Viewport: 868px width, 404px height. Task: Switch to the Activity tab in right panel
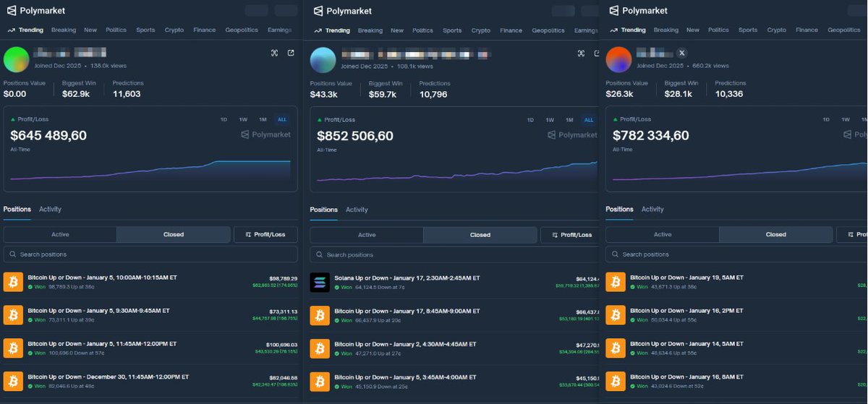click(652, 210)
